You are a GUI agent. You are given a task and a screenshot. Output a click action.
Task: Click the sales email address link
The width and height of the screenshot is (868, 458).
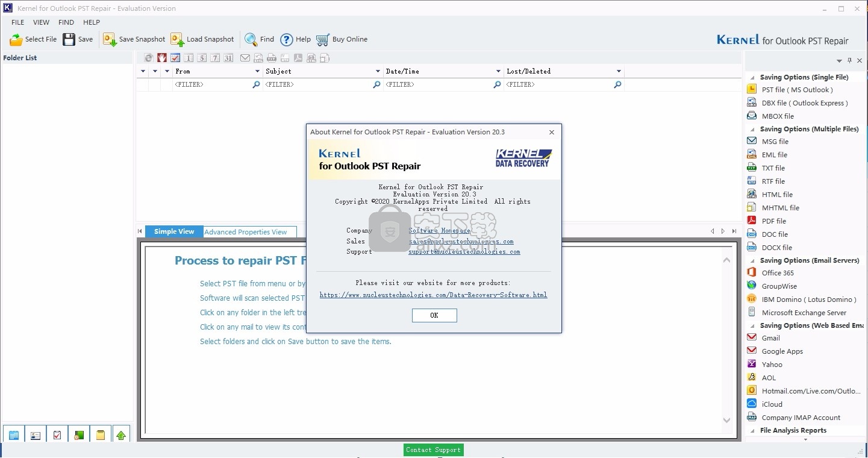(461, 241)
